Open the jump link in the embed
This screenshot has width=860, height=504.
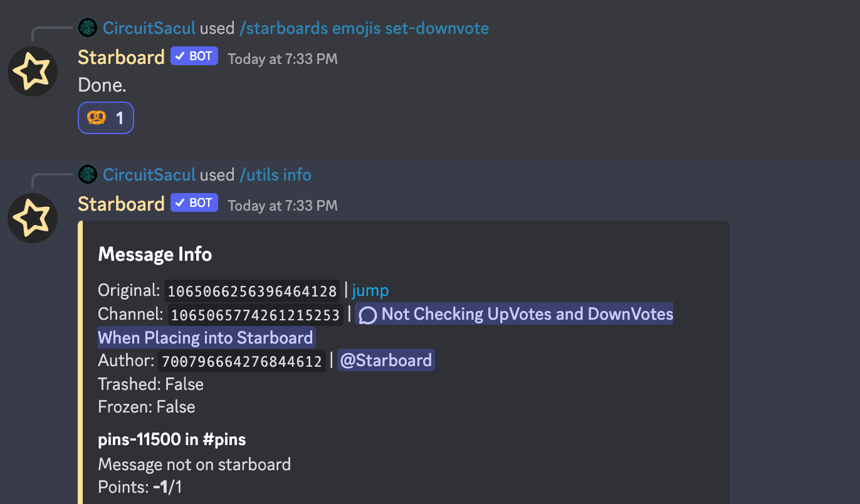tap(370, 291)
